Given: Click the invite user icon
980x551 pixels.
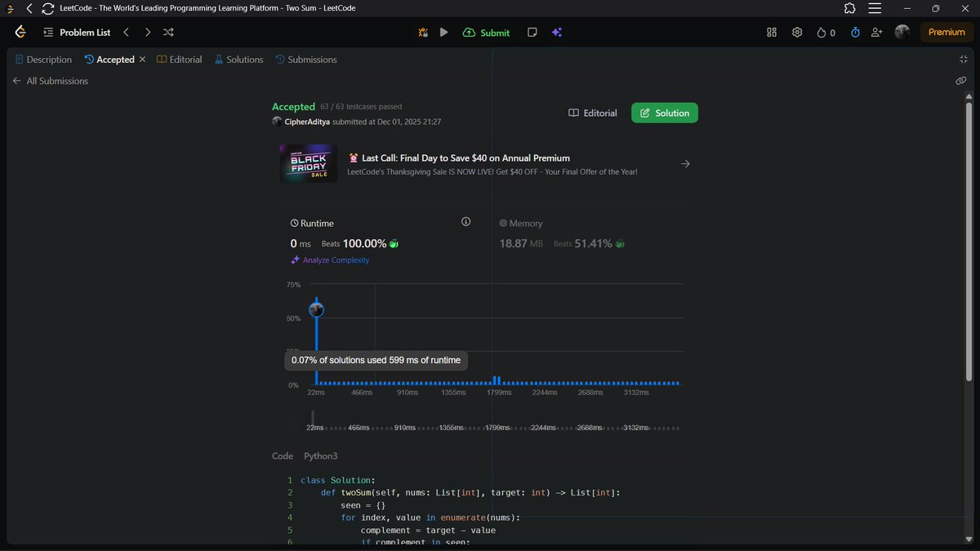Looking at the screenshot, I should (877, 33).
